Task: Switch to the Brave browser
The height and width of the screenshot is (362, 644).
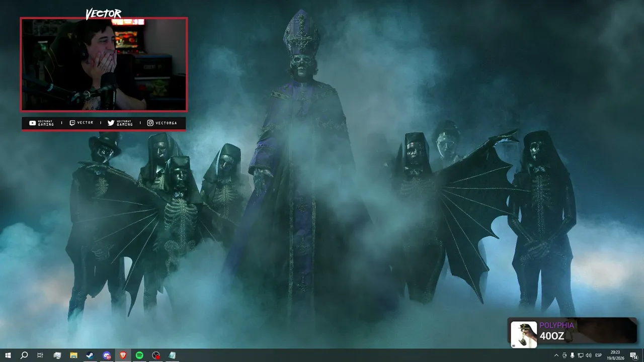Action: tap(123, 355)
